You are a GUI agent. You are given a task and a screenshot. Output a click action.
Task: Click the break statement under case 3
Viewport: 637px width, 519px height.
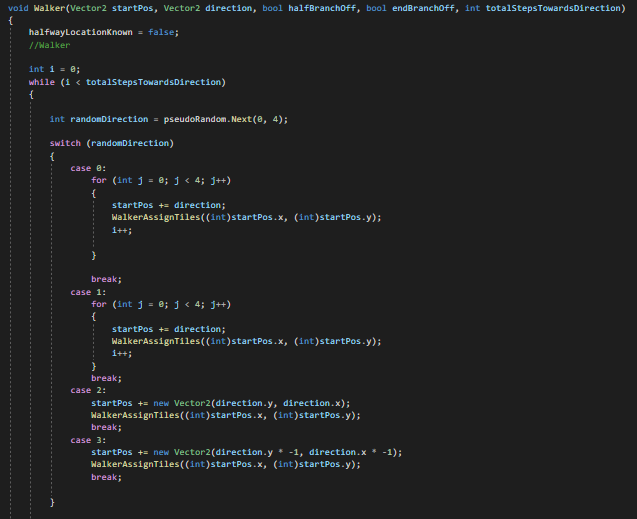(106, 477)
